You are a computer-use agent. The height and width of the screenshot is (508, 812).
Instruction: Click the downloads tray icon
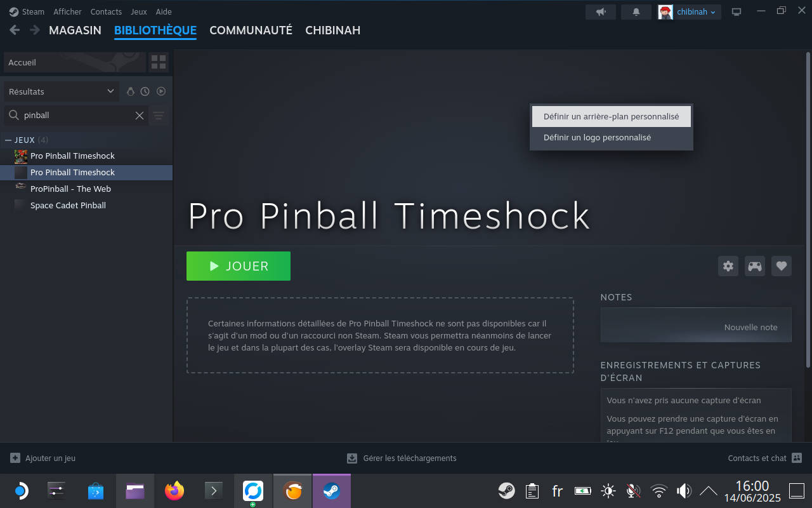[352, 458]
